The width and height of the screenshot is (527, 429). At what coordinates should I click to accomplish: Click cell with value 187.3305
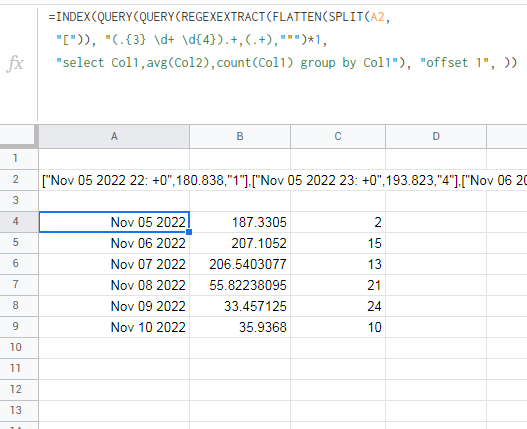coord(240,222)
